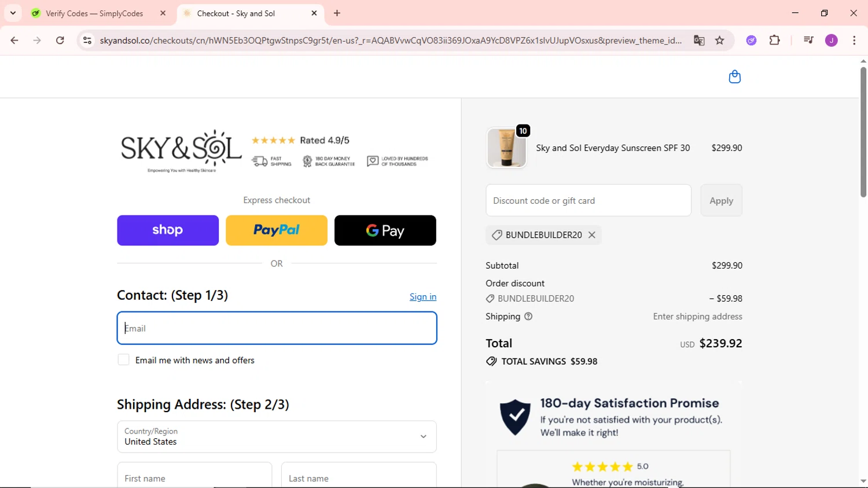868x488 pixels.
Task: Click the shipping help question mark icon
Action: pos(528,317)
